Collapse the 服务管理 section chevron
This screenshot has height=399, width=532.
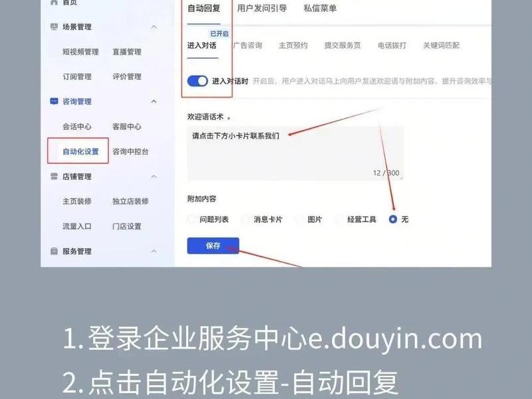154,251
